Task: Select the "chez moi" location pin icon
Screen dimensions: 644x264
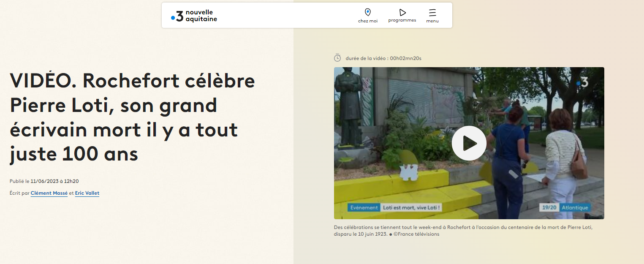Action: 367,11
